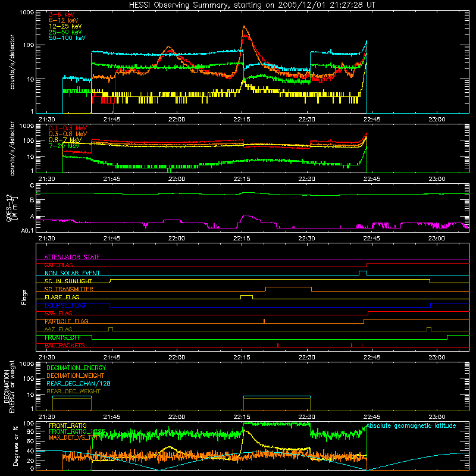This screenshot has height=476, width=476.
Task: Click the Degrees or % axis label
Action: [15, 446]
